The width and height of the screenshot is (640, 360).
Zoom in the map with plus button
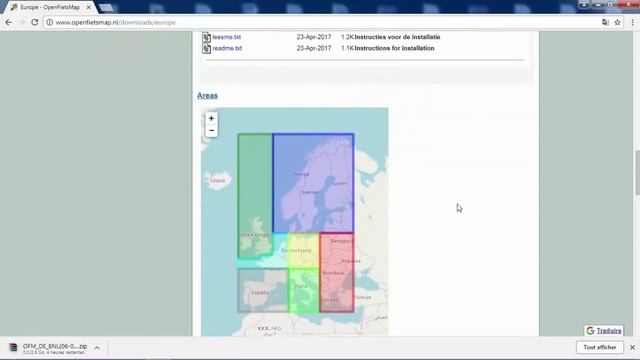coord(211,118)
